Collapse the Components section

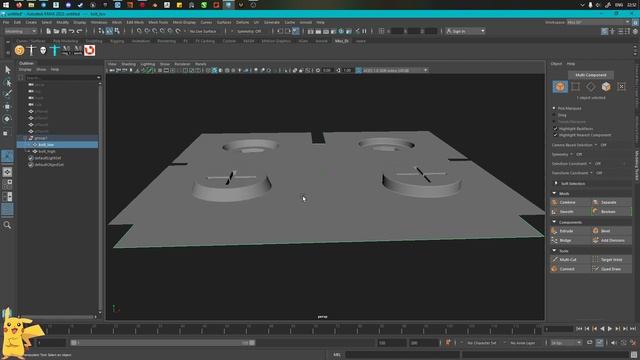tap(554, 222)
